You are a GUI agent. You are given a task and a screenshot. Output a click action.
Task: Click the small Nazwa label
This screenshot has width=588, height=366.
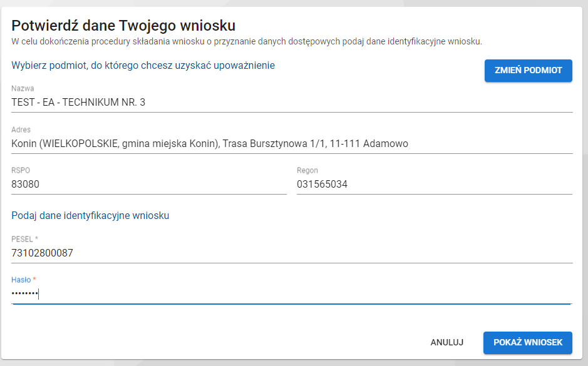click(x=23, y=89)
